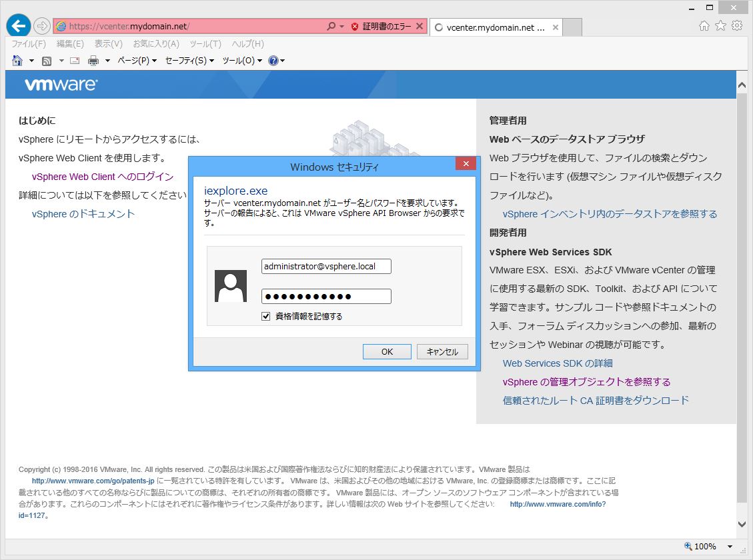The image size is (753, 560).
Task: Click the zoom magnifier icon in status bar
Action: pyautogui.click(x=688, y=546)
